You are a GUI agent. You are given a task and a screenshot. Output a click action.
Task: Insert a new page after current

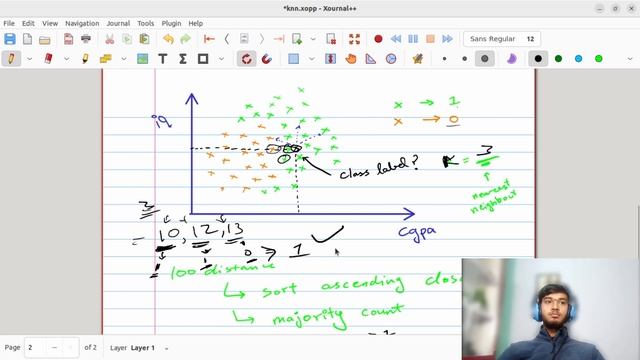point(297,39)
